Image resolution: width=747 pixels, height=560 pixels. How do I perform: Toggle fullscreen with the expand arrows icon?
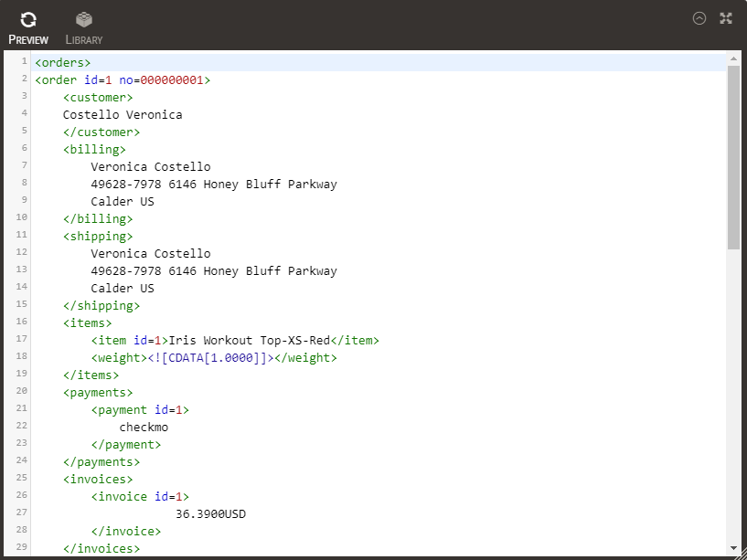pos(726,18)
